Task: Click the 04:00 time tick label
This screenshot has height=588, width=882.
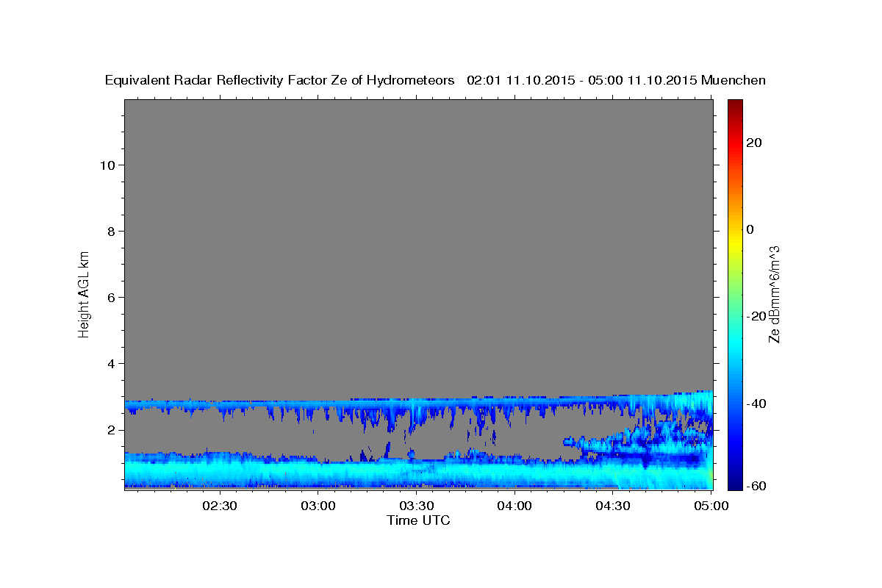Action: tap(514, 506)
